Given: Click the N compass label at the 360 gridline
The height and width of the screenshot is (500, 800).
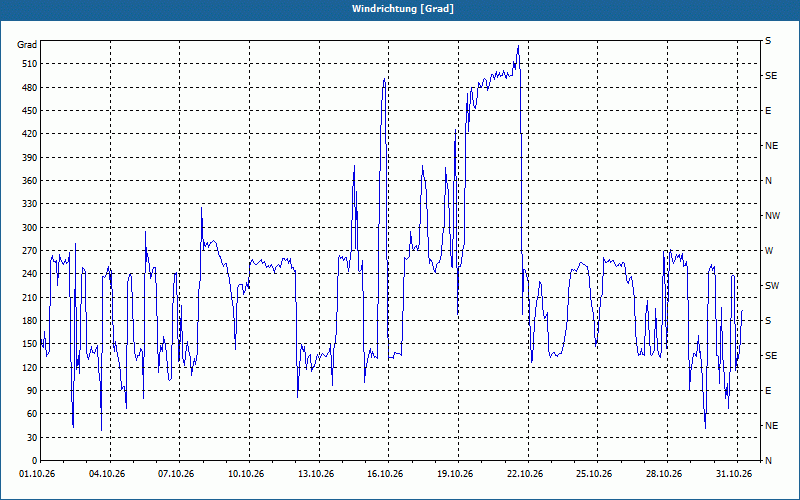Looking at the screenshot, I should 768,181.
